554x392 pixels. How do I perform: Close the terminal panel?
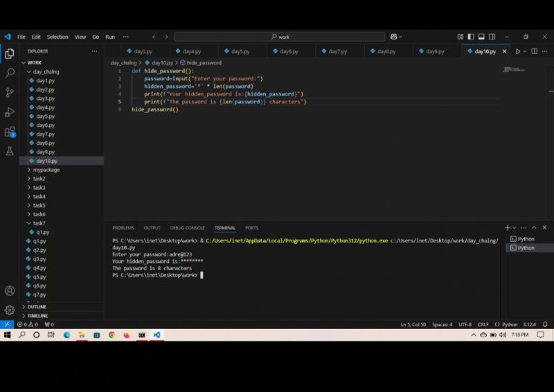544,228
